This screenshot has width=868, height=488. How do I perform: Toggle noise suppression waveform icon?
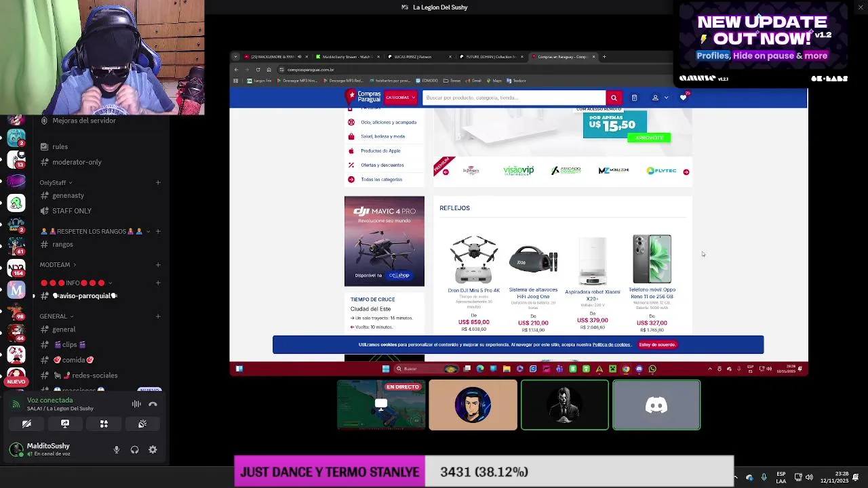(x=136, y=404)
